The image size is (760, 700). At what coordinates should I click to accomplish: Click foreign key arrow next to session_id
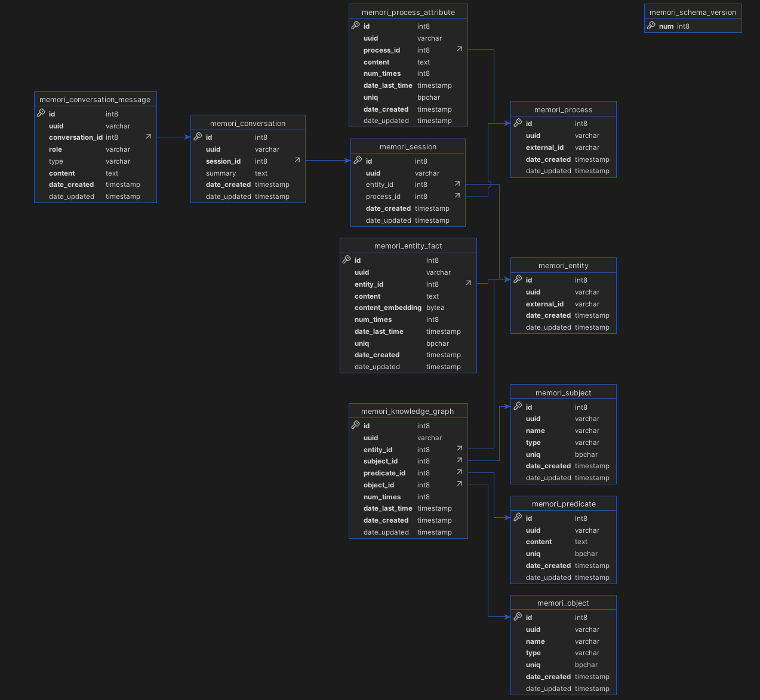pyautogui.click(x=297, y=160)
